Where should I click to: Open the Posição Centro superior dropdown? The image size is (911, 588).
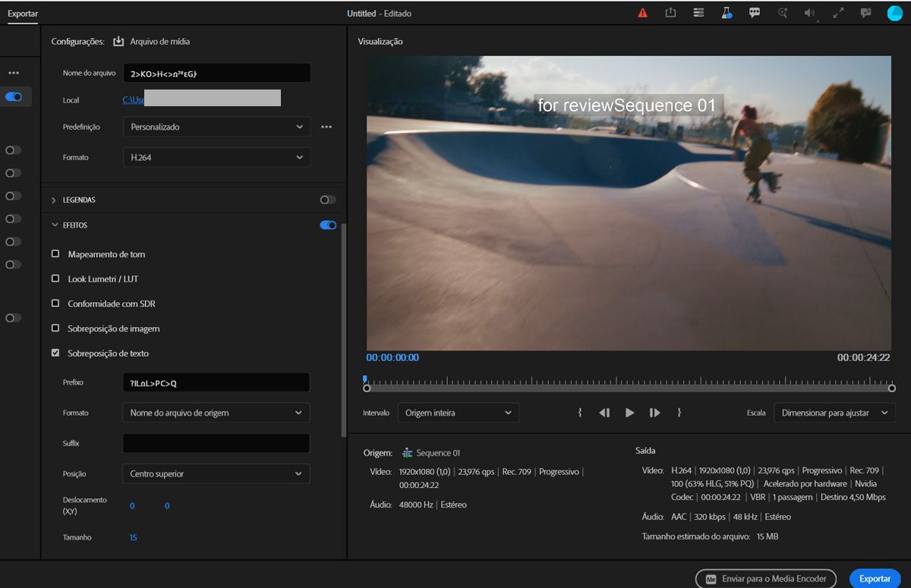(x=216, y=473)
